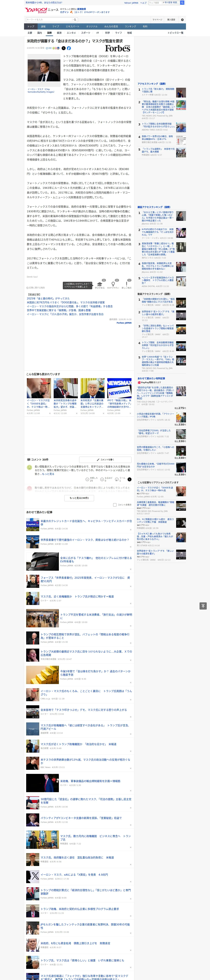
Task: Open the settings gear icon in the header
Action: click(x=182, y=20)
